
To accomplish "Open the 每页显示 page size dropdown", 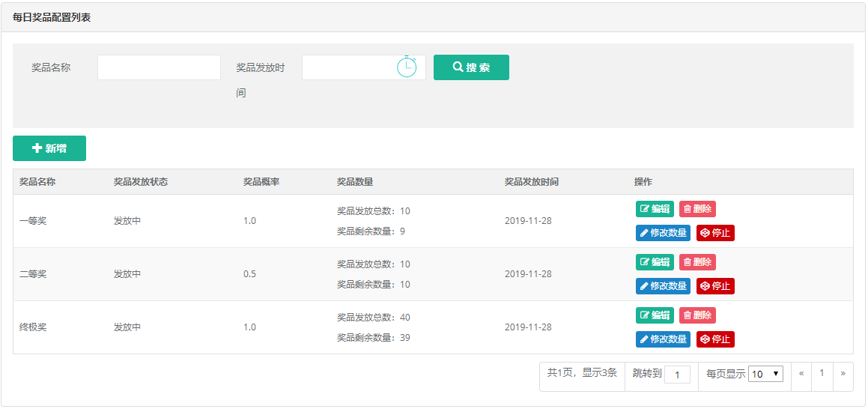I will tap(765, 374).
